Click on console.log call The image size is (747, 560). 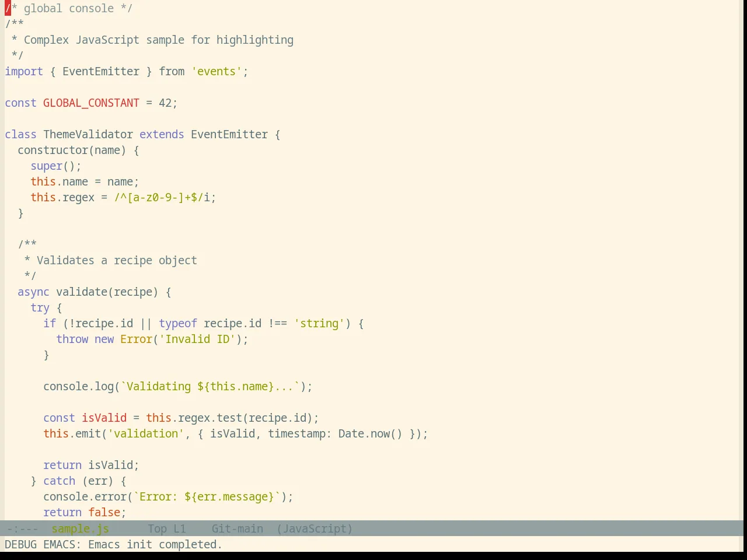(78, 386)
